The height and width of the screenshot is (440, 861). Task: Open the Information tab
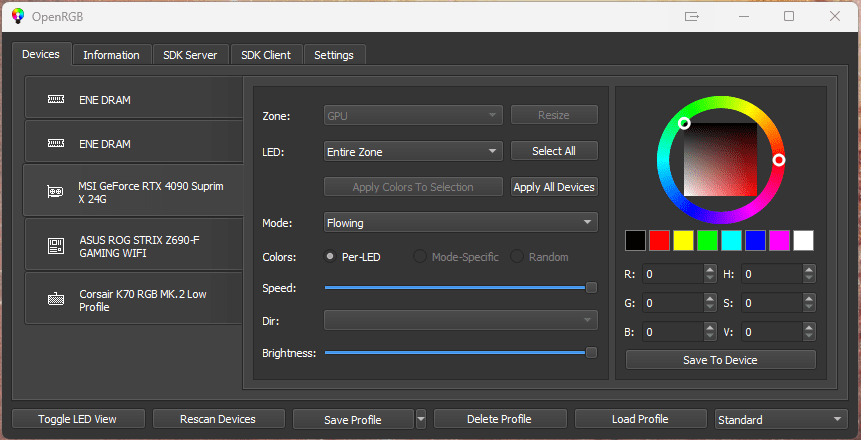pyautogui.click(x=111, y=55)
